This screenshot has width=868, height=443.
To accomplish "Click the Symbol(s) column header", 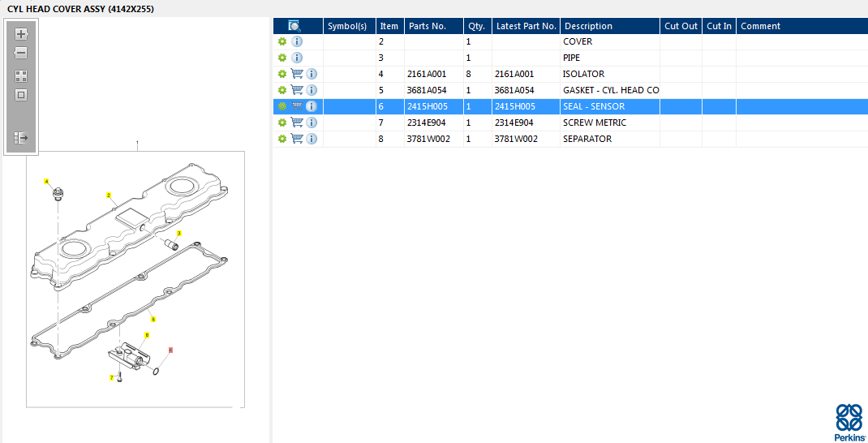I will (x=350, y=26).
